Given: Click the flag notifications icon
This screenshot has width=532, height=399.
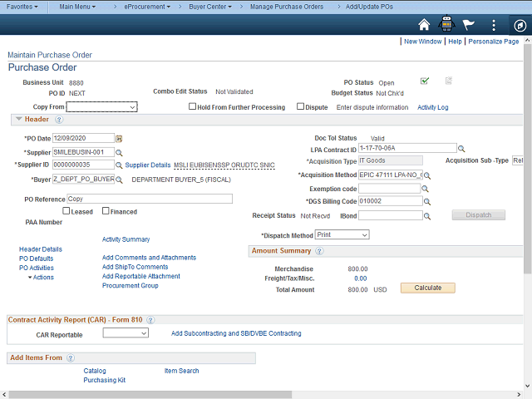Looking at the screenshot, I should (470, 24).
